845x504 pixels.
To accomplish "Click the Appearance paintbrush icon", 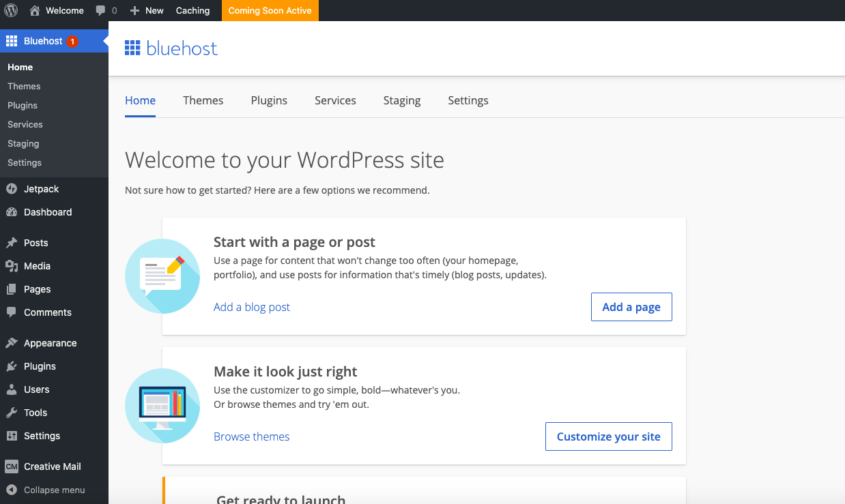I will coord(11,343).
